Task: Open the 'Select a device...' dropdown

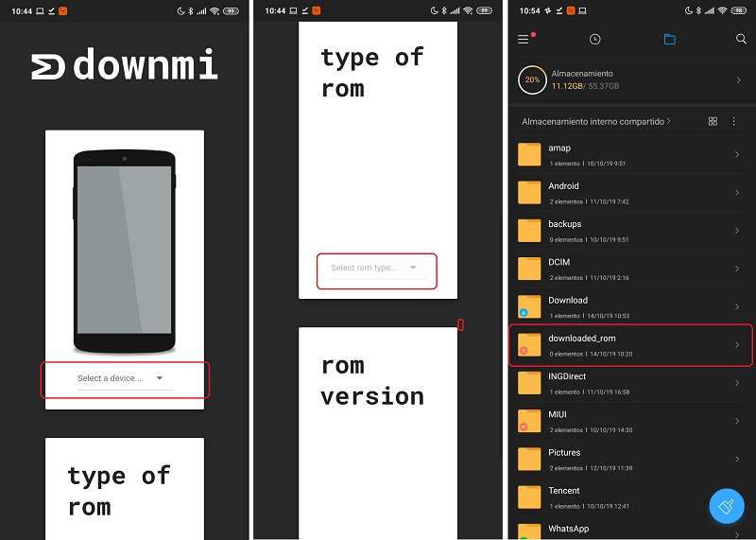Action: pos(125,379)
